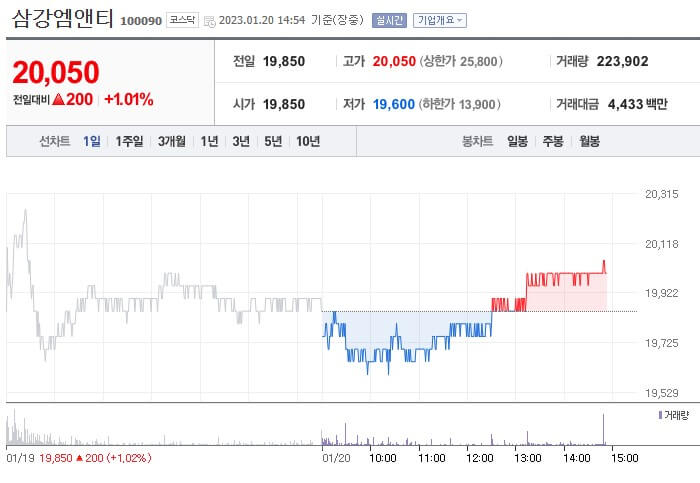Click the red up-triangle change icon

coord(58,99)
